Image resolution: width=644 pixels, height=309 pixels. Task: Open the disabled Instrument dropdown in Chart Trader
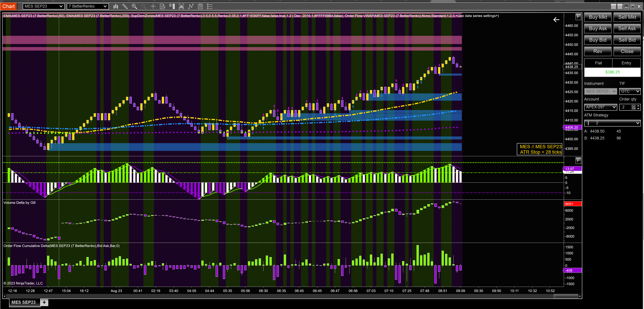(600, 91)
